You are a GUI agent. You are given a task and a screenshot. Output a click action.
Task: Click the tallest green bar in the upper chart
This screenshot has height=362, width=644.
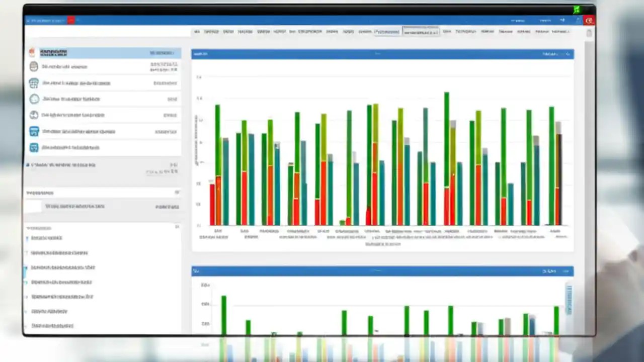[446, 151]
